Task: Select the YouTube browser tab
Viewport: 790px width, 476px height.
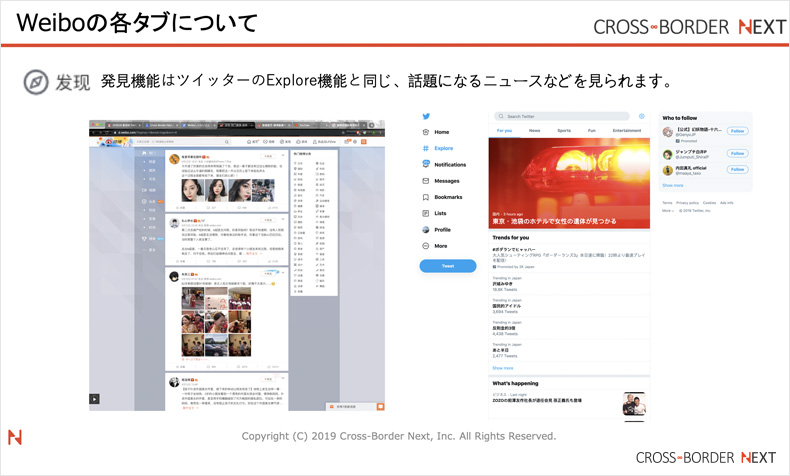Action: point(310,125)
